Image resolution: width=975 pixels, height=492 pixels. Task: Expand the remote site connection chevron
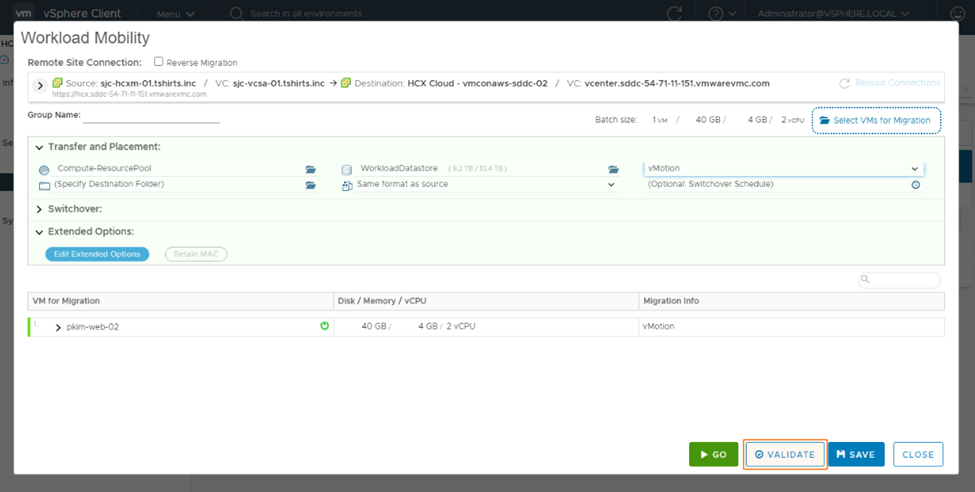(x=40, y=86)
